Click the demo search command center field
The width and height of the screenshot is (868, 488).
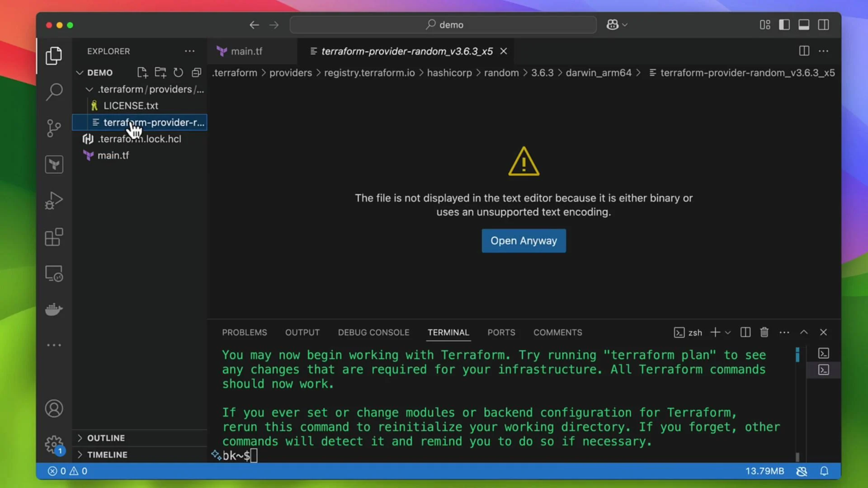[443, 25]
